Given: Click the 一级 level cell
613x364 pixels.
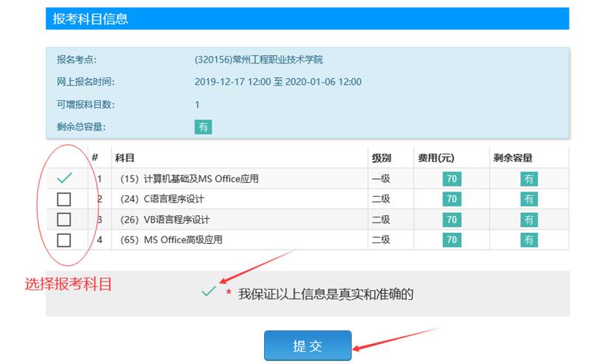Looking at the screenshot, I should point(381,179).
